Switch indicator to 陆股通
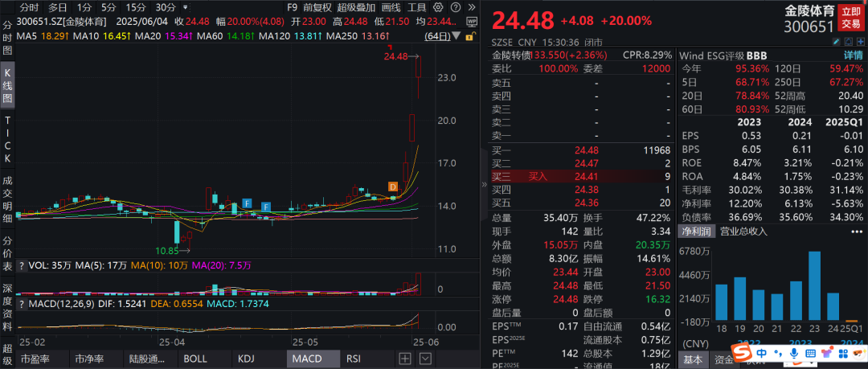Screen dimensions: 868x369 [x=149, y=359]
